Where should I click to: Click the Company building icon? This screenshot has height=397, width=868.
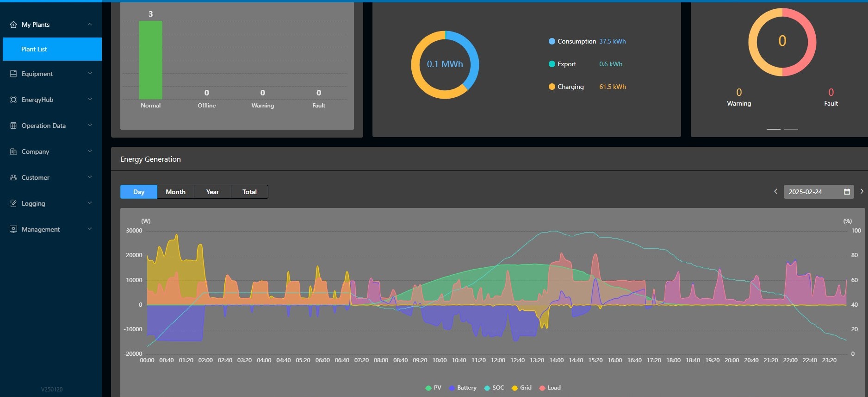[x=13, y=151]
